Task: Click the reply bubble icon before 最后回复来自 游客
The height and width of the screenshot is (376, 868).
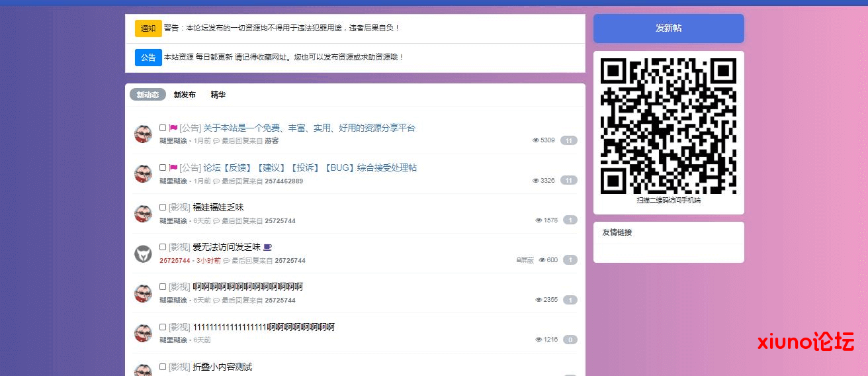Action: 216,141
